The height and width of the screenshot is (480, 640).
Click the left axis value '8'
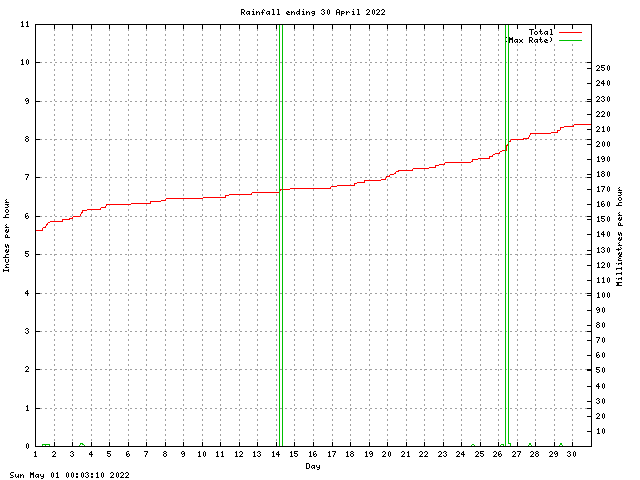click(27, 139)
